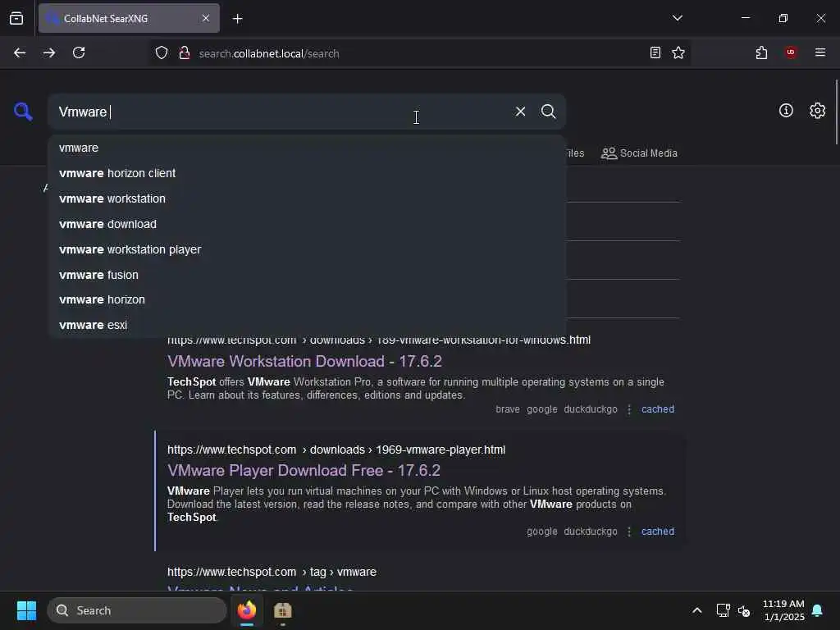Open the Firefox View icon
Viewport: 840px width, 630px height.
point(16,18)
